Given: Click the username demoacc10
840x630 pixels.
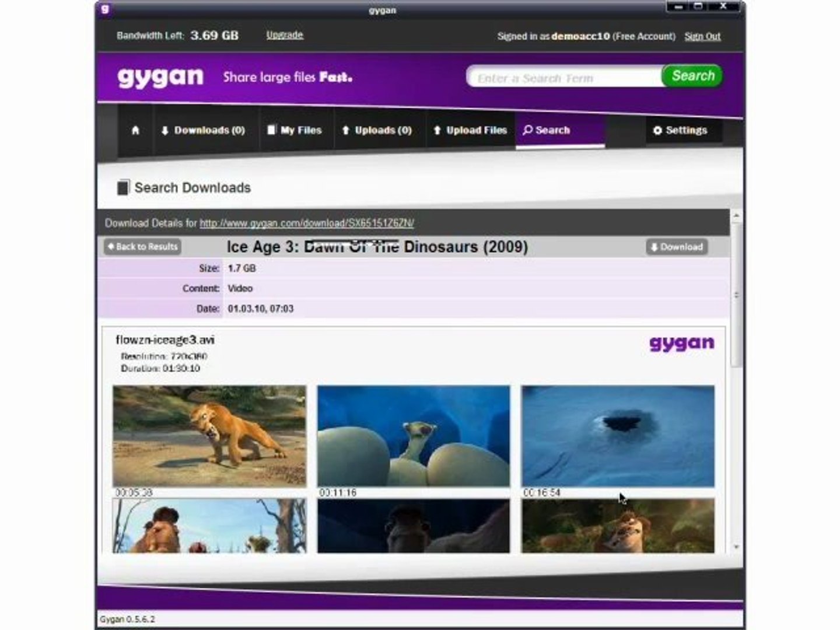Looking at the screenshot, I should (580, 36).
